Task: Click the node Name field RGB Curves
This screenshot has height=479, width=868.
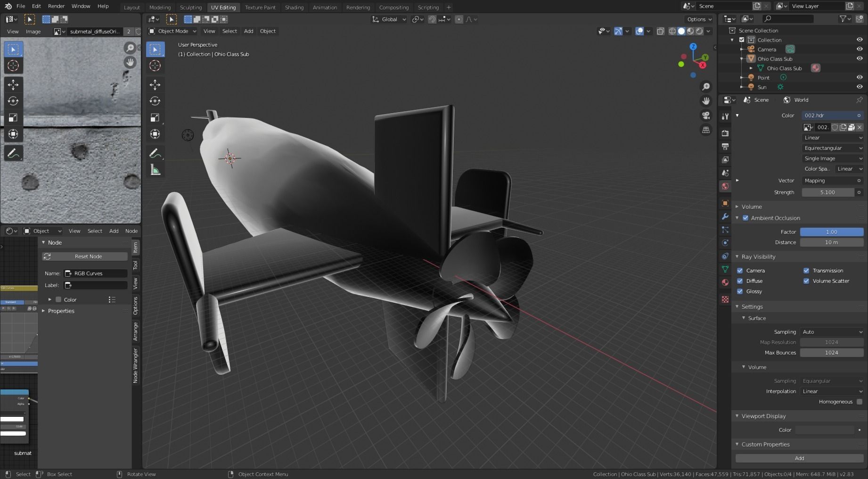Action: point(96,273)
